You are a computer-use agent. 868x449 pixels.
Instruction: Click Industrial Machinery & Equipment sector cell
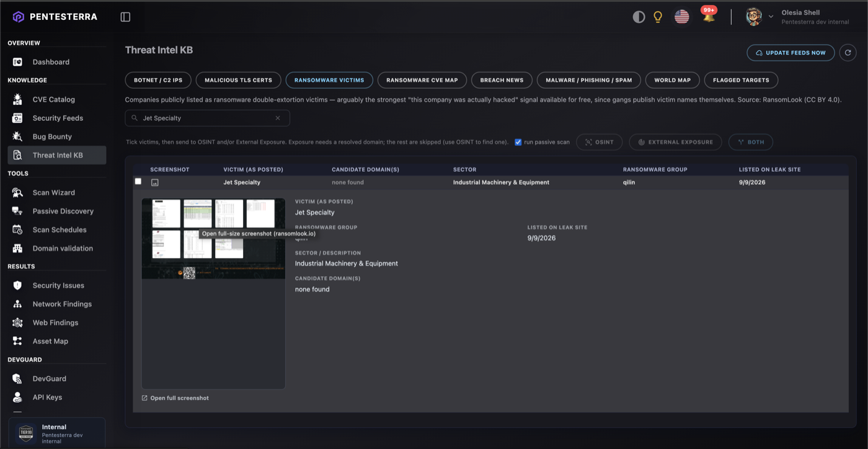[501, 182]
